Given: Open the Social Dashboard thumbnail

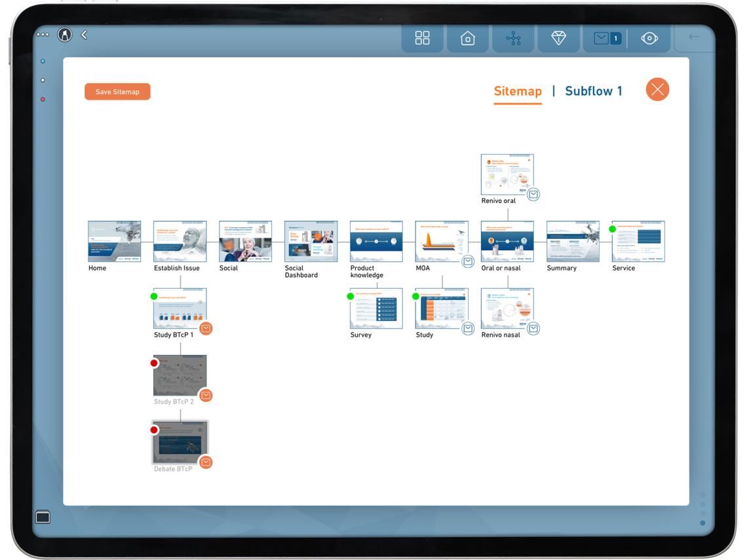Looking at the screenshot, I should click(311, 241).
